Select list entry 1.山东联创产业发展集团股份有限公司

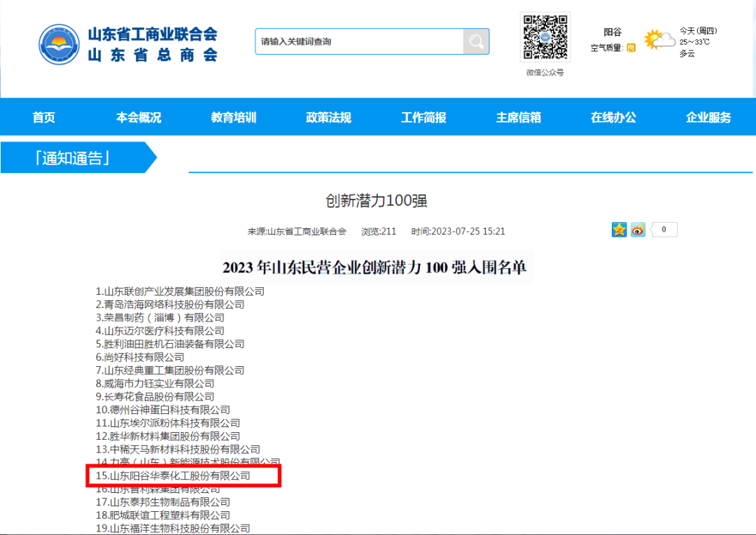pos(180,291)
